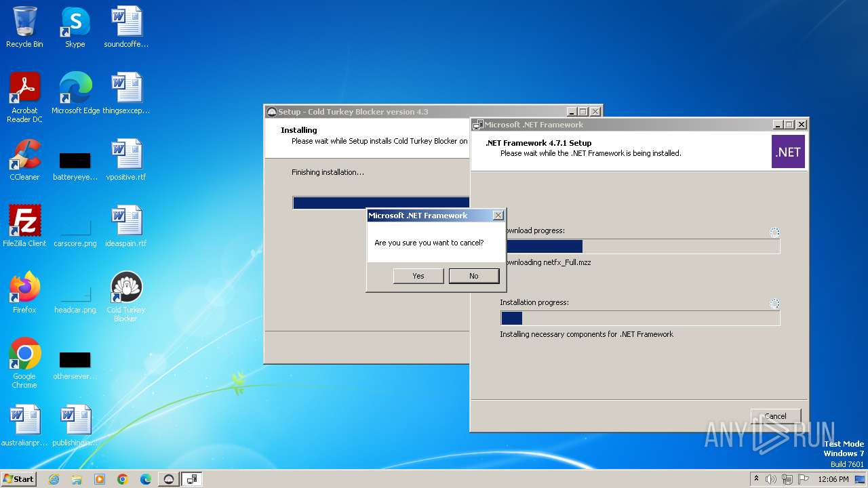Close the .NET Framework setup window
Viewport: 868px width, 488px height.
(802, 125)
